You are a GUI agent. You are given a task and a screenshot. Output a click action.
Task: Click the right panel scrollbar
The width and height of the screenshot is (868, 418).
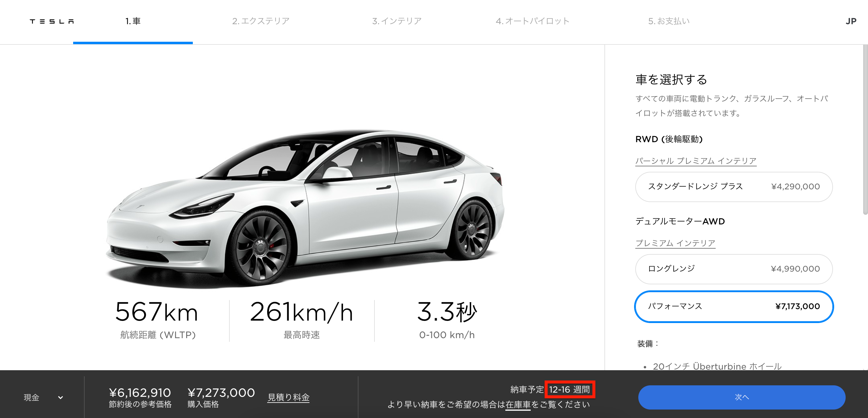click(x=865, y=130)
